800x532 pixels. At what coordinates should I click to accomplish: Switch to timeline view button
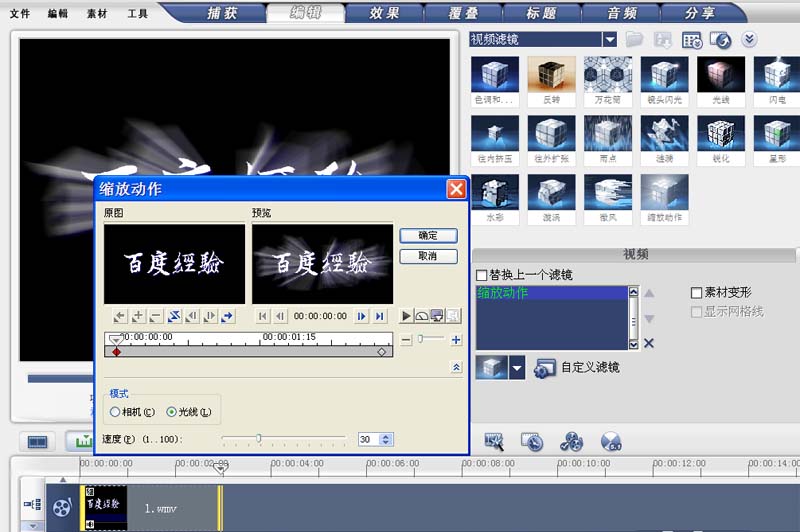pyautogui.click(x=81, y=442)
